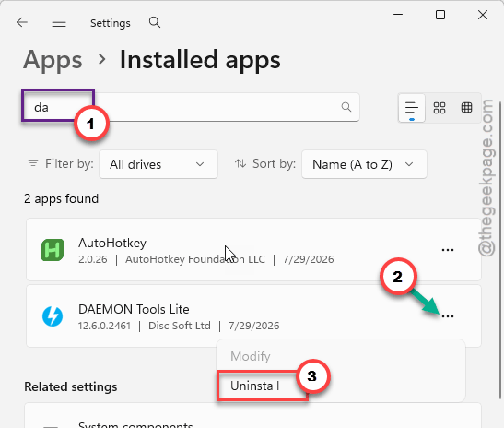This screenshot has width=504, height=428.
Task: Open the Name (A to Z) sort dropdown
Action: 364,164
